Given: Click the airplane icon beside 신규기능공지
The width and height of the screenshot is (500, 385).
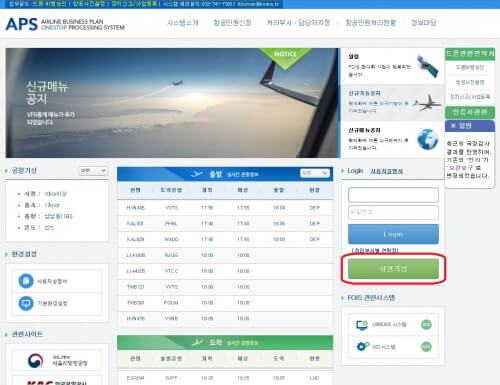Looking at the screenshot, I should 427,103.
